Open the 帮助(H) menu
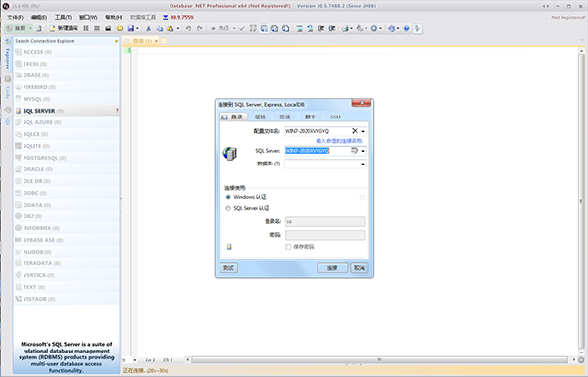588x377 pixels. [x=114, y=17]
